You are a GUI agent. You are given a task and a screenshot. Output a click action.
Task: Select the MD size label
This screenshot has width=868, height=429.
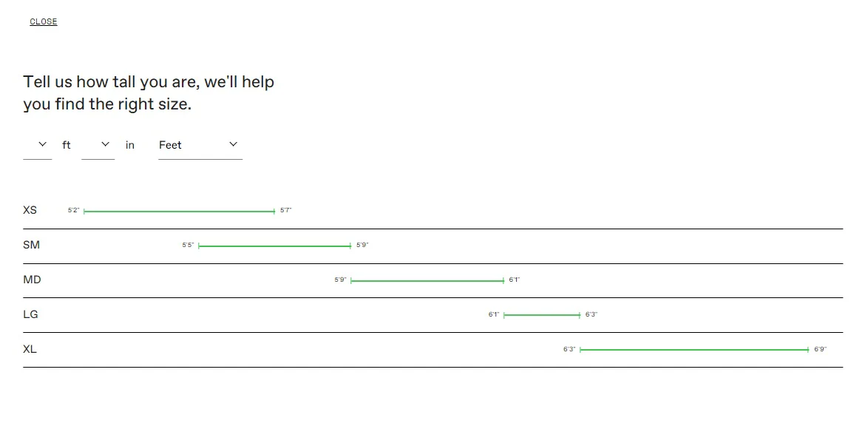click(32, 280)
